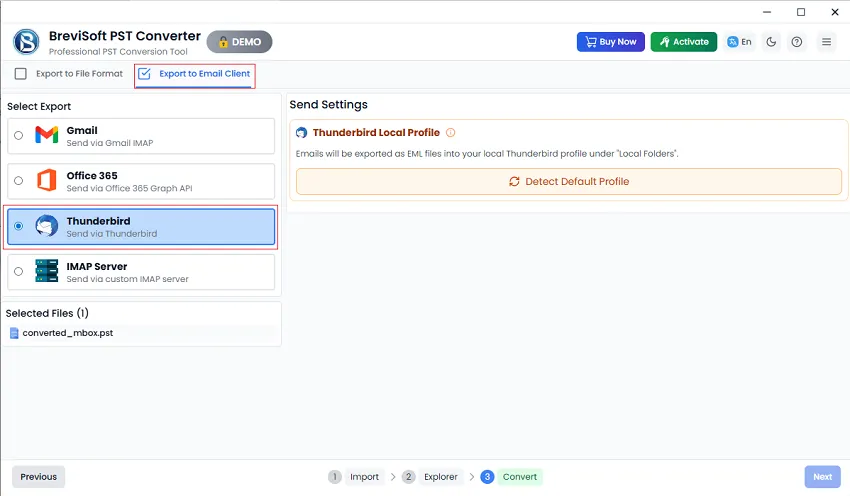Open the Buy Now purchase button

(610, 42)
